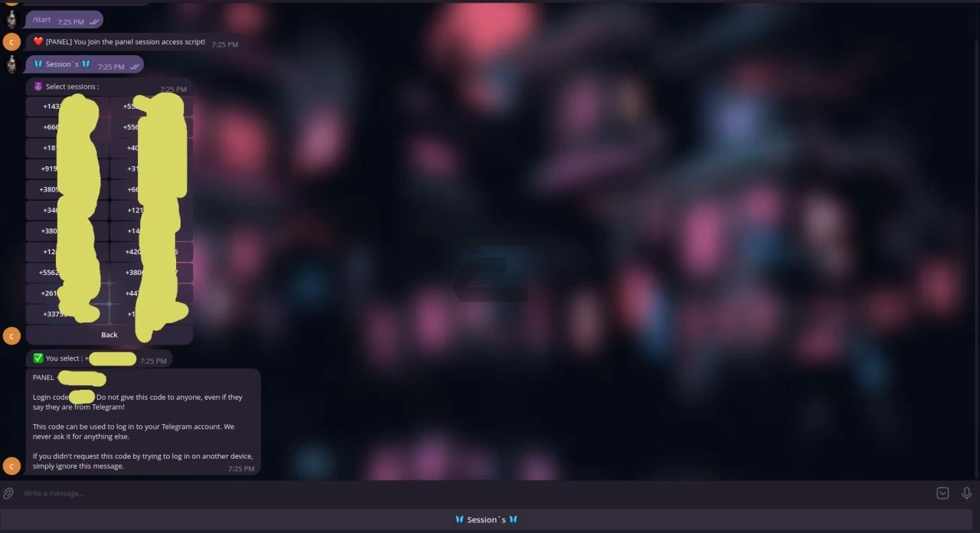Image resolution: width=980 pixels, height=533 pixels.
Task: Open the orange C avatar beside the Back button
Action: [11, 335]
